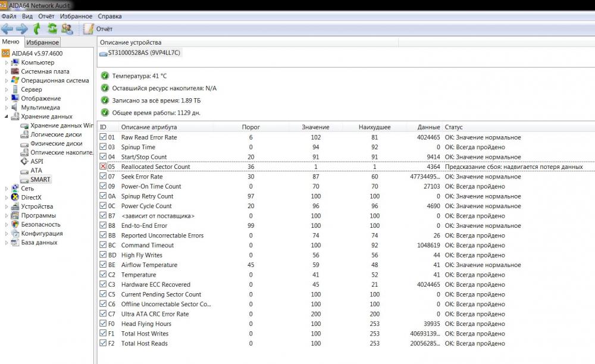
Task: Toggle the Airflow Temperature checkbox
Action: [x=103, y=265]
